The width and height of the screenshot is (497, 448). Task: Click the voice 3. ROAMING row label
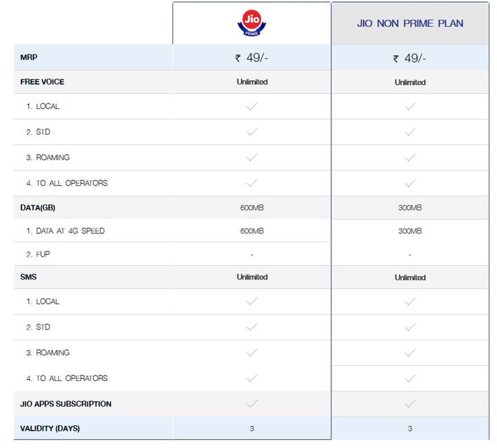(48, 157)
